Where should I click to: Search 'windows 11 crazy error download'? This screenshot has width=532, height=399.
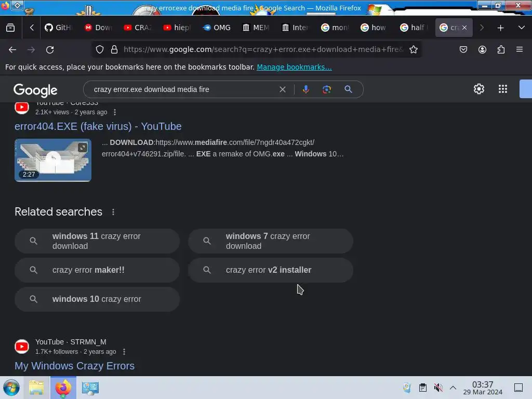tap(97, 241)
